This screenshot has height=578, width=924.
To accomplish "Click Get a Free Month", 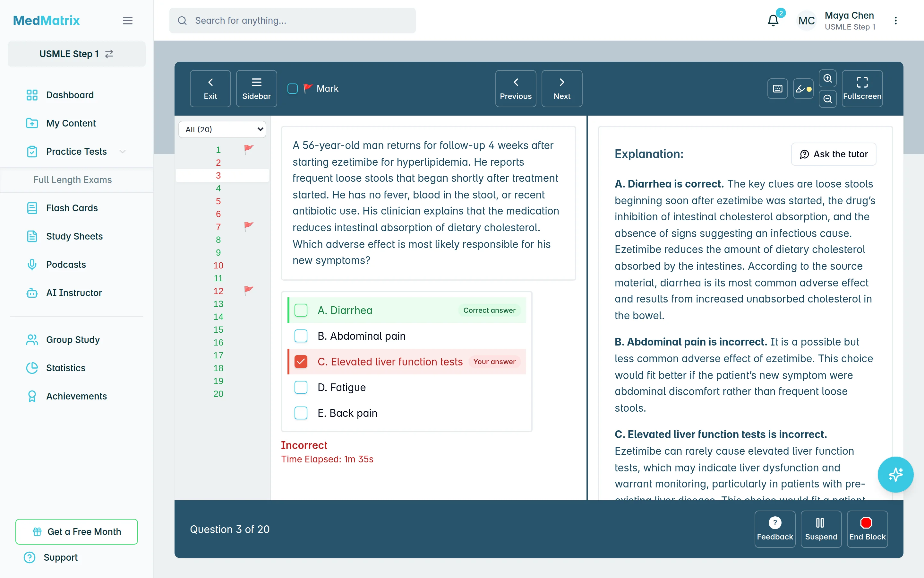I will pyautogui.click(x=76, y=532).
